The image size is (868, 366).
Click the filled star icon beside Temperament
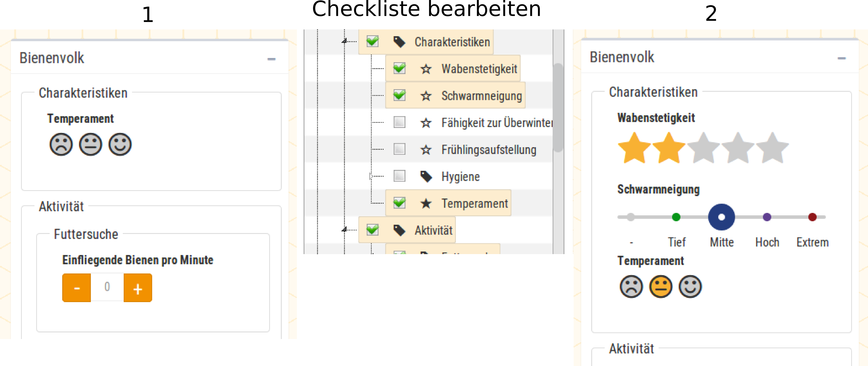click(x=426, y=203)
